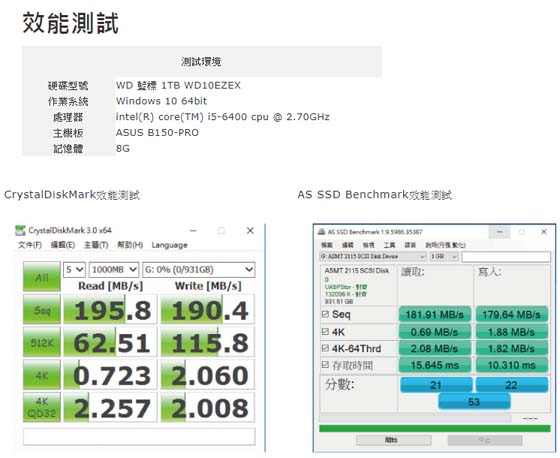
Task: Click the 512K write result 115.8
Action: click(x=208, y=342)
